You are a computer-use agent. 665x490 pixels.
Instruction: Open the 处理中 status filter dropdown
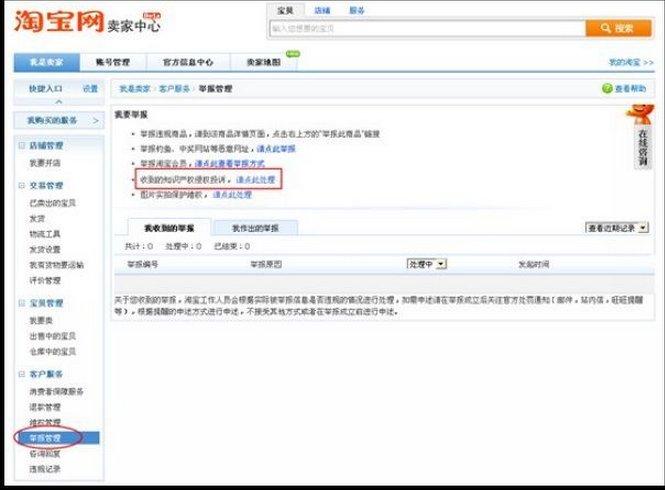(426, 264)
